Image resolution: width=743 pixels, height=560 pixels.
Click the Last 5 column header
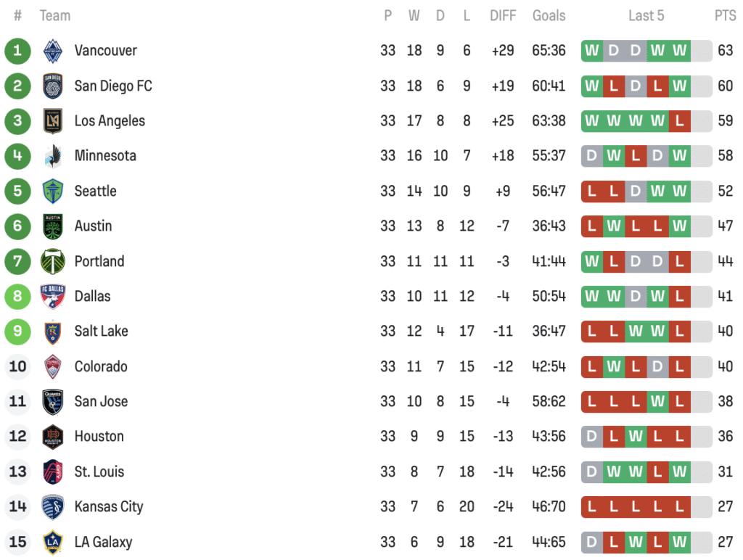(x=646, y=16)
